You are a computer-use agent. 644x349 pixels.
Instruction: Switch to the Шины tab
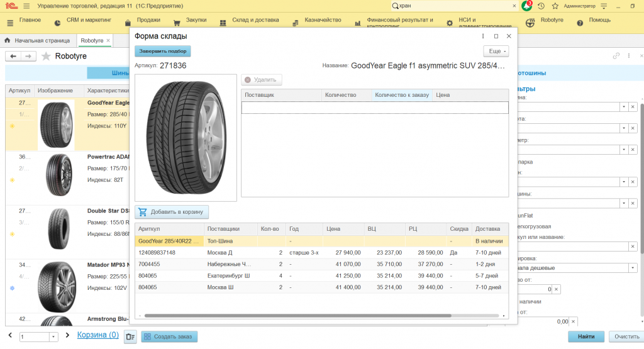pyautogui.click(x=109, y=73)
